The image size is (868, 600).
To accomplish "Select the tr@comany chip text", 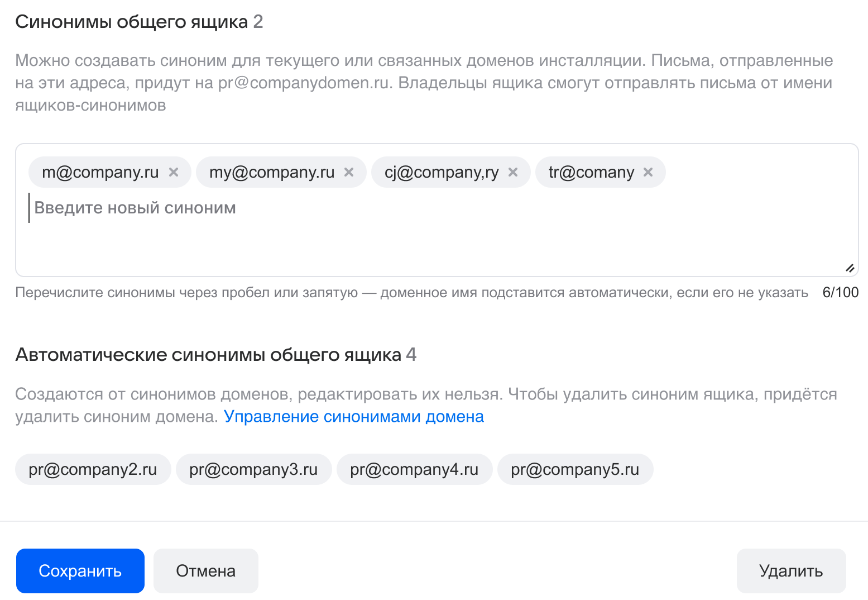I will [x=591, y=172].
